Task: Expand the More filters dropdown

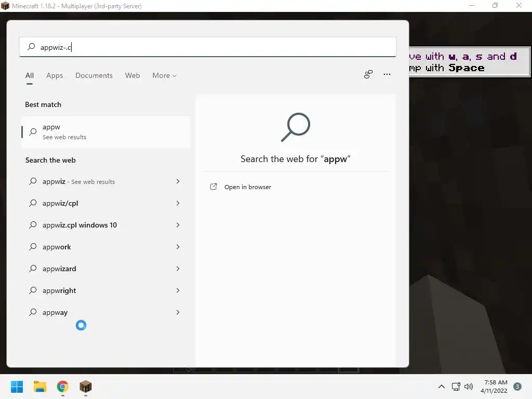Action: (165, 76)
